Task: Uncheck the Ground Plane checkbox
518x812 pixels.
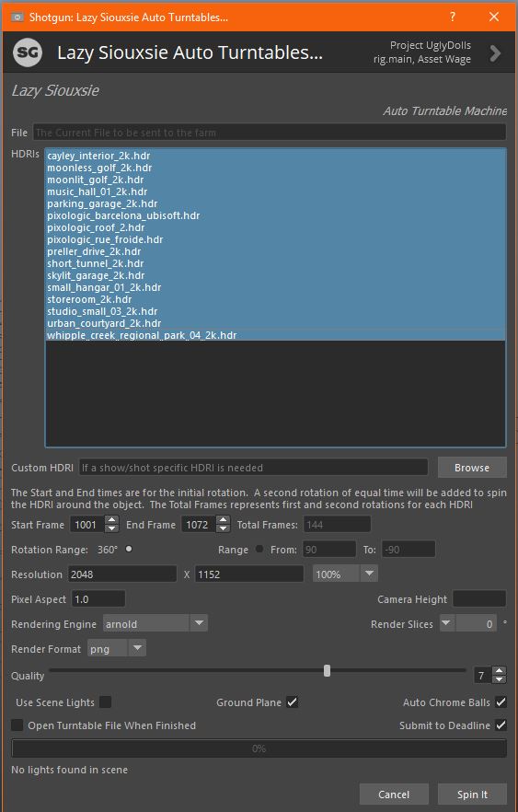Action: coord(293,702)
